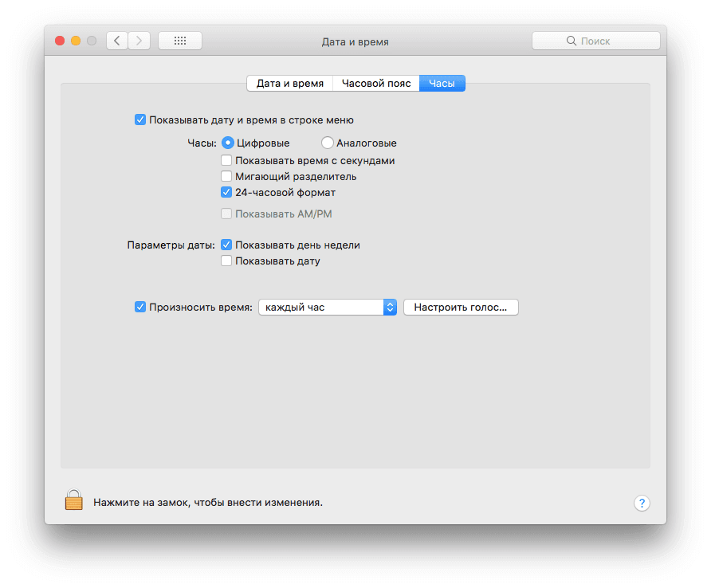The image size is (711, 588).
Task: Switch to the Часовой пояс tab
Action: pyautogui.click(x=376, y=83)
